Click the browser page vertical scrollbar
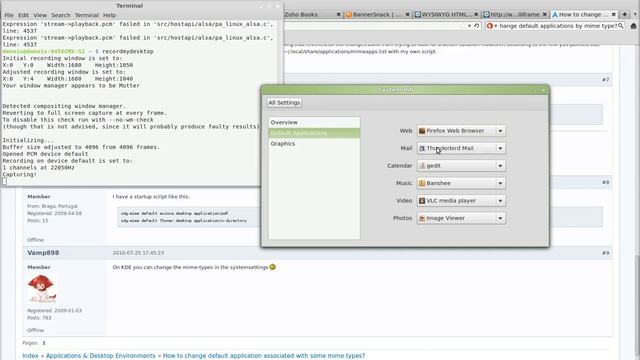 click(x=637, y=306)
